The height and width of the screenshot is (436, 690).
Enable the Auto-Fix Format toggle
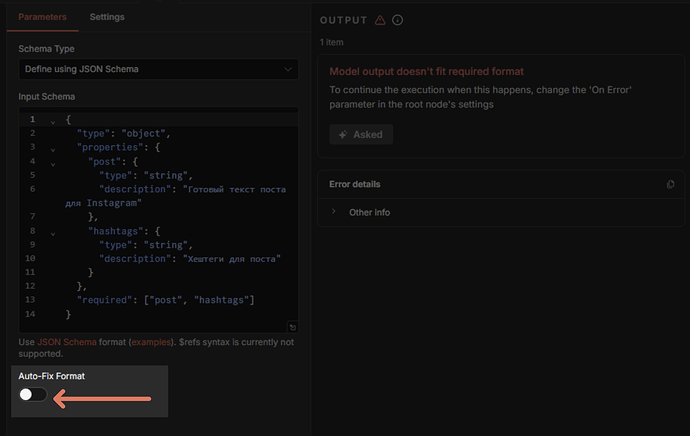click(33, 395)
